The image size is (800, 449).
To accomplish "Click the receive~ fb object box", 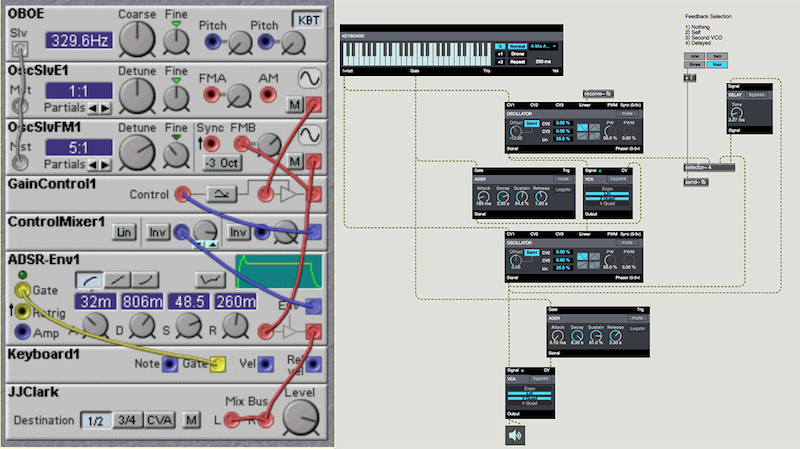I will 597,94.
